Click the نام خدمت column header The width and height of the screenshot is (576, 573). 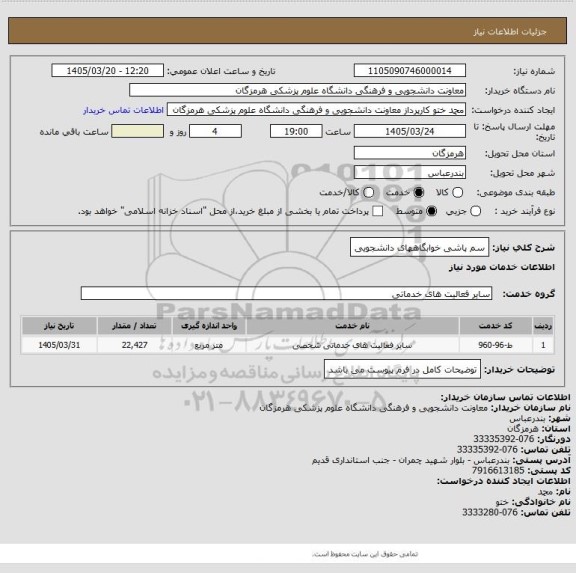[x=352, y=326]
